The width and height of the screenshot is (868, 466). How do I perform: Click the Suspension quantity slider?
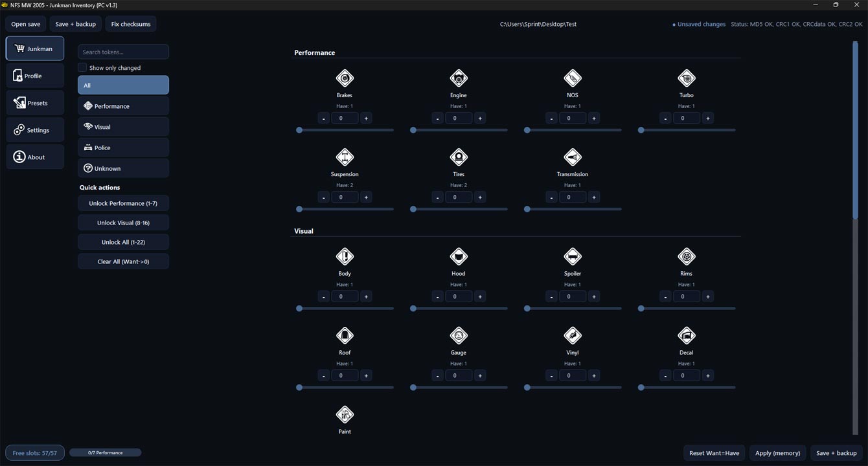(x=346, y=209)
